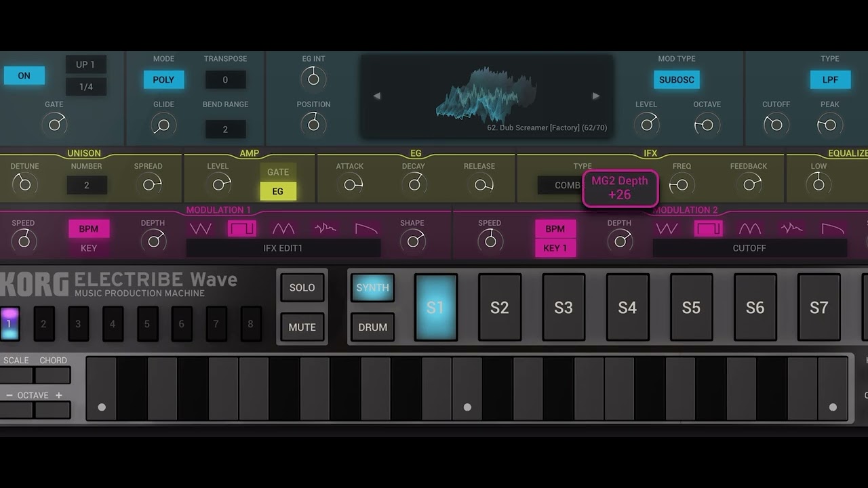This screenshot has width=868, height=488.
Task: Toggle KEY sync in Modulation 1
Action: click(x=88, y=248)
